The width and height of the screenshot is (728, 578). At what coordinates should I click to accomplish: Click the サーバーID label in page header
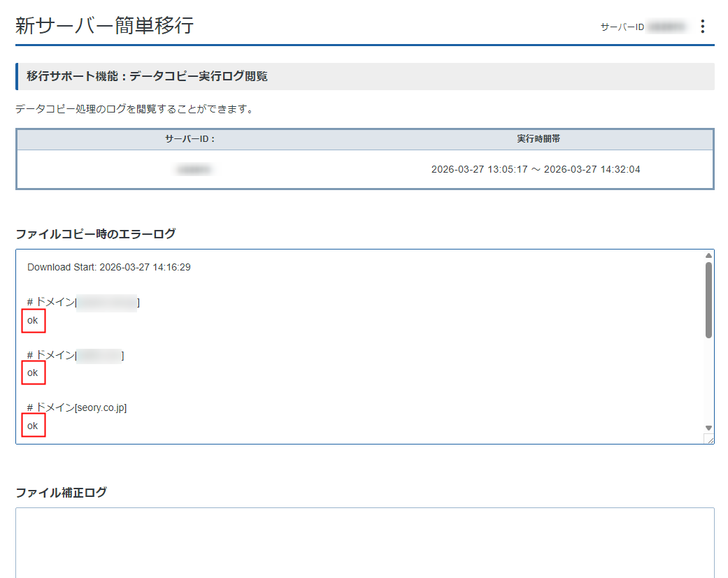(x=622, y=27)
